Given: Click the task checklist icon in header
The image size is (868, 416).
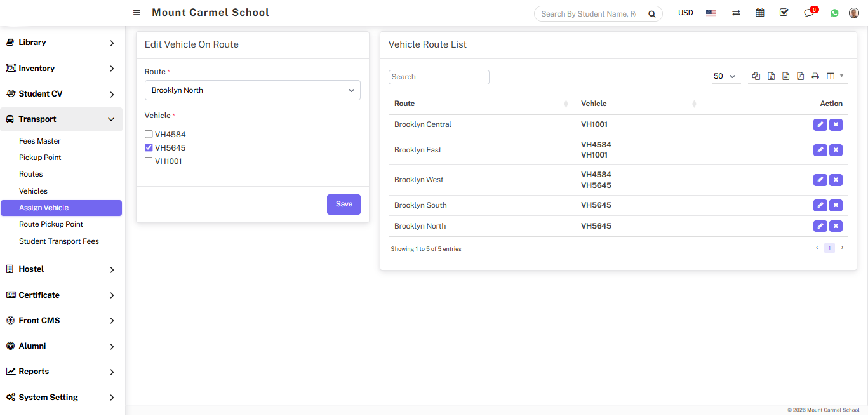Looking at the screenshot, I should [784, 13].
